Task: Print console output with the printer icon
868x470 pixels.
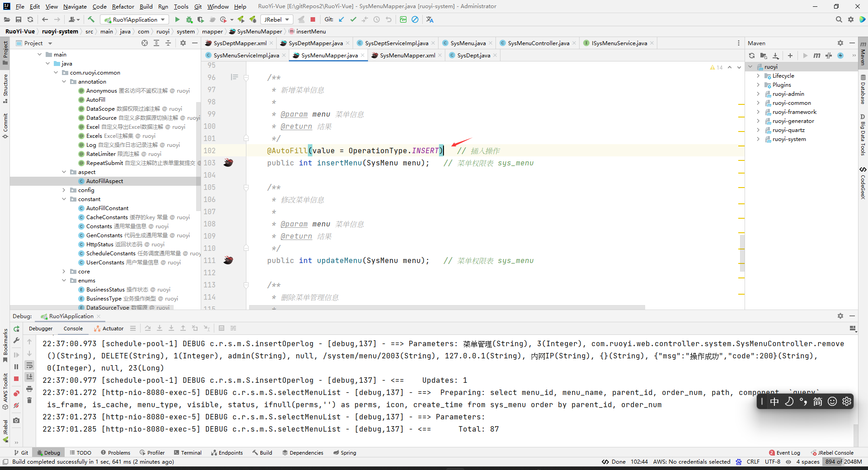Action: [x=29, y=389]
